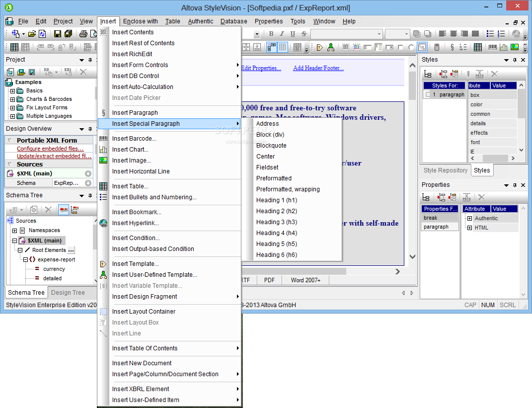Viewport: 532px width, 408px height.
Task: Expand the HTML attribute group in Properties
Action: [x=469, y=228]
